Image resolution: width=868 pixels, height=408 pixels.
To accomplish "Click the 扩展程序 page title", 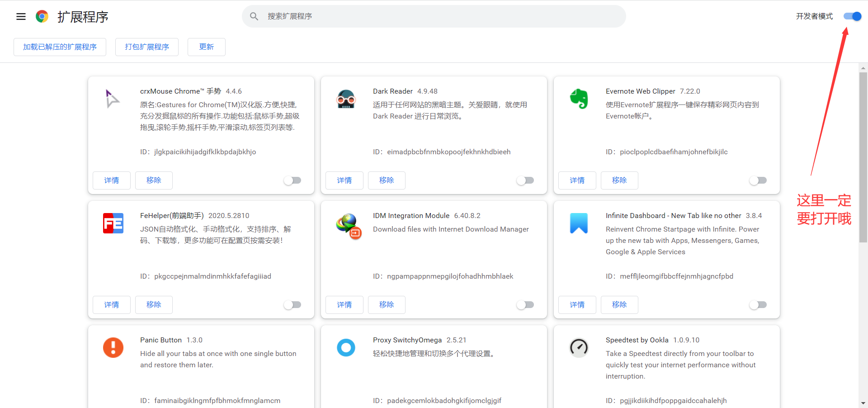I will pyautogui.click(x=83, y=17).
